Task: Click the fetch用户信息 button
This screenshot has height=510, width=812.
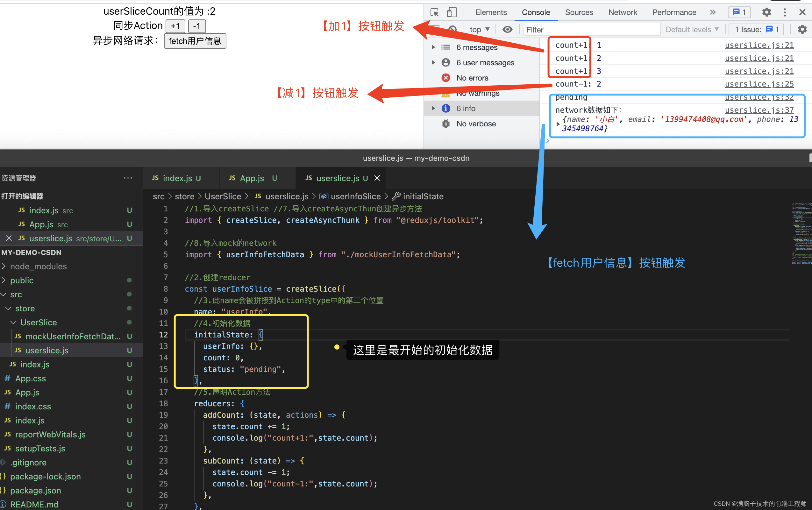Action: pos(195,41)
